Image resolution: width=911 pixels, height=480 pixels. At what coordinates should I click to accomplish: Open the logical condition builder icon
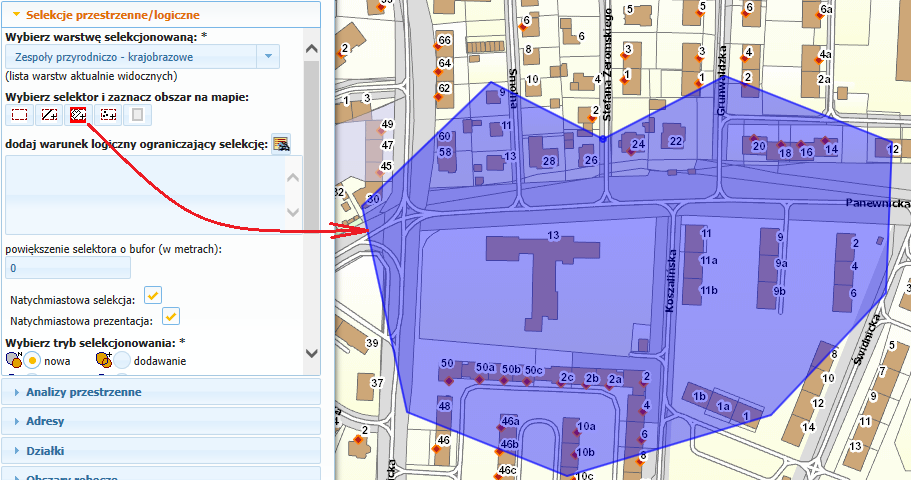[x=281, y=144]
